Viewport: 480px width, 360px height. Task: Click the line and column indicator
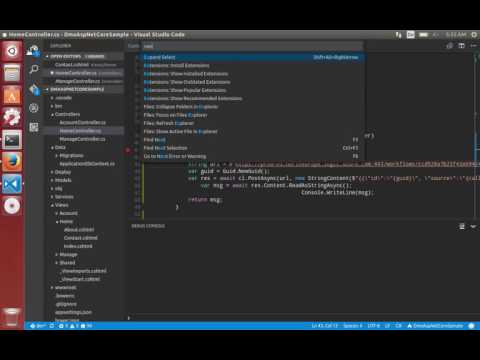324,326
